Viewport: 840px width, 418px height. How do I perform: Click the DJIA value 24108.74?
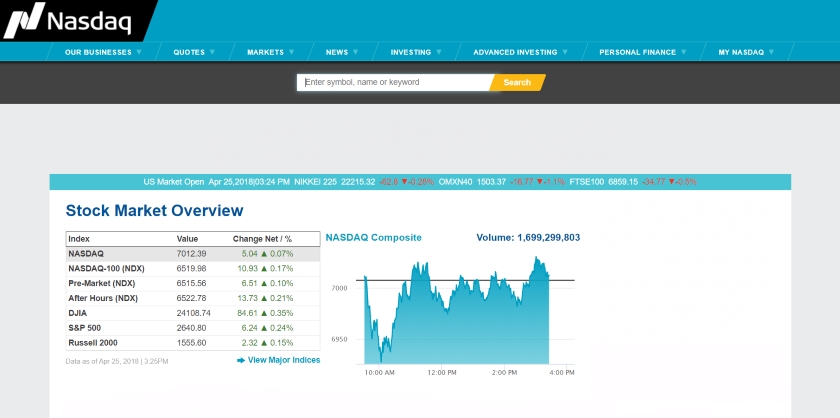click(193, 313)
